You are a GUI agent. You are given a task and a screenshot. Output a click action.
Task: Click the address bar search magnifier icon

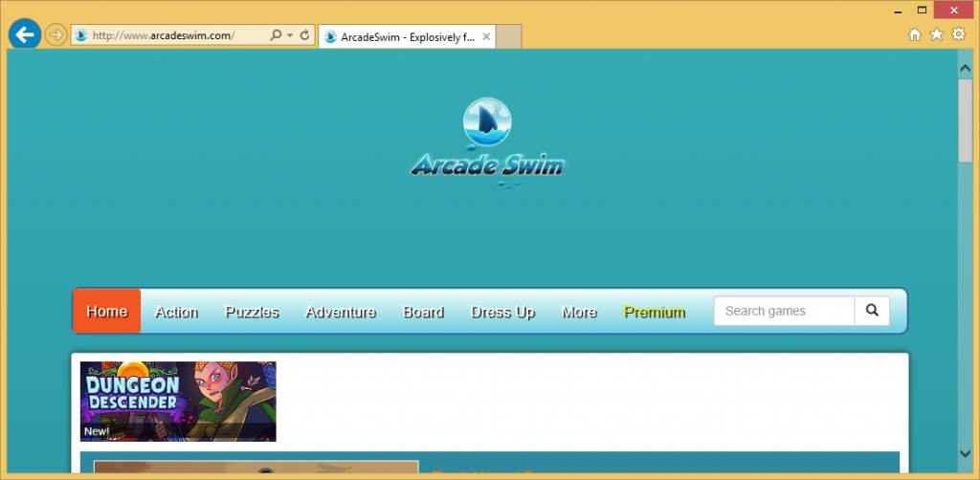pos(277,35)
